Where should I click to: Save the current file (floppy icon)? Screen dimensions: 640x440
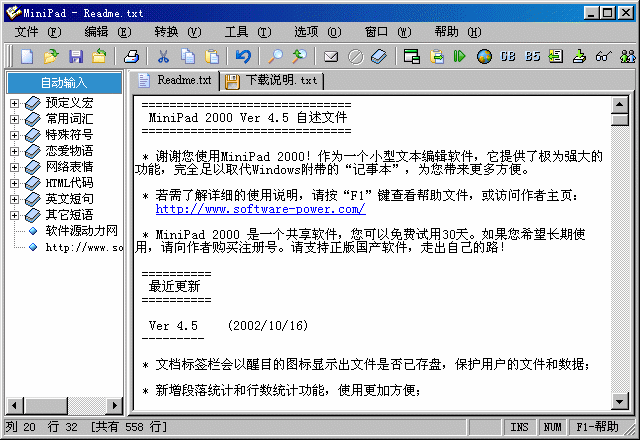pyautogui.click(x=76, y=56)
